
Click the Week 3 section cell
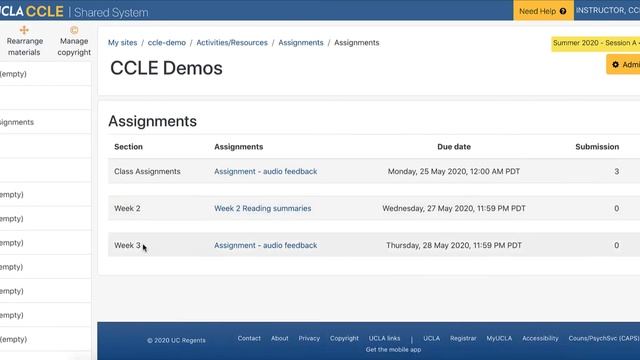pyautogui.click(x=127, y=245)
